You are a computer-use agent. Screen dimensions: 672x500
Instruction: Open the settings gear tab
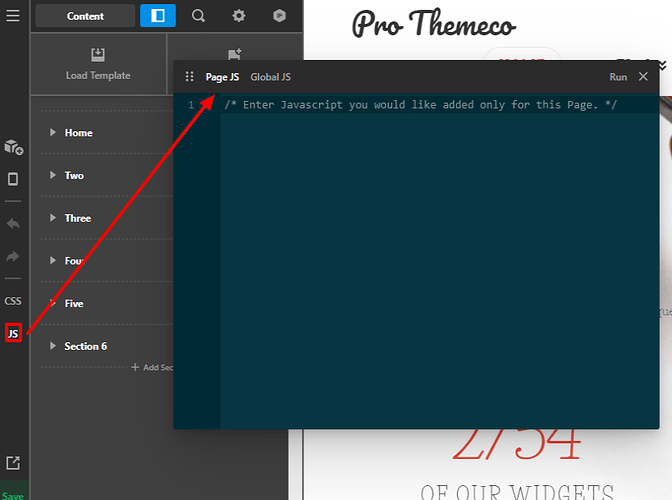pyautogui.click(x=239, y=16)
